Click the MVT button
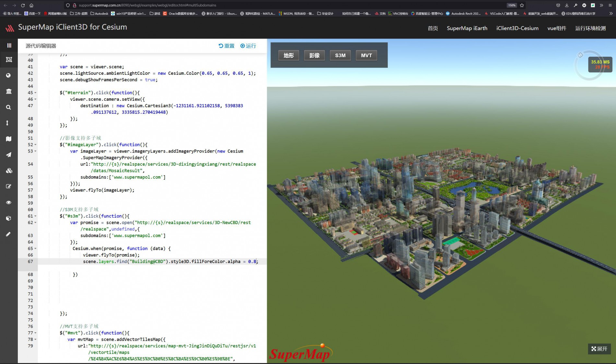This screenshot has width=616, height=364. (366, 55)
